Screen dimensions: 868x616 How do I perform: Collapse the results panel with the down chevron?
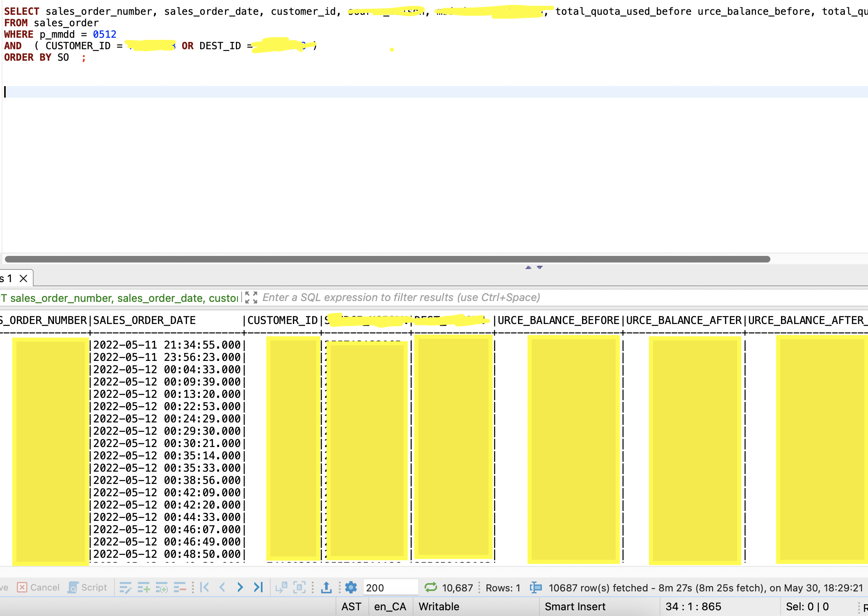coord(539,267)
